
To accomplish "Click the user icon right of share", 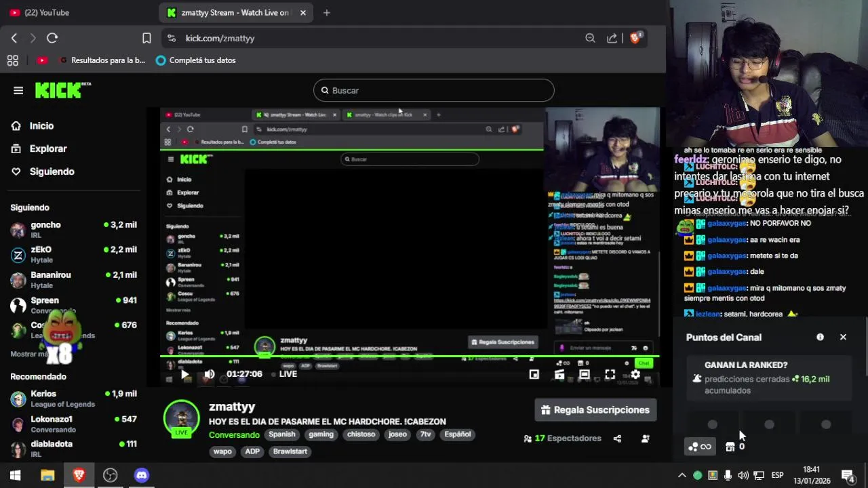I will coord(645,439).
